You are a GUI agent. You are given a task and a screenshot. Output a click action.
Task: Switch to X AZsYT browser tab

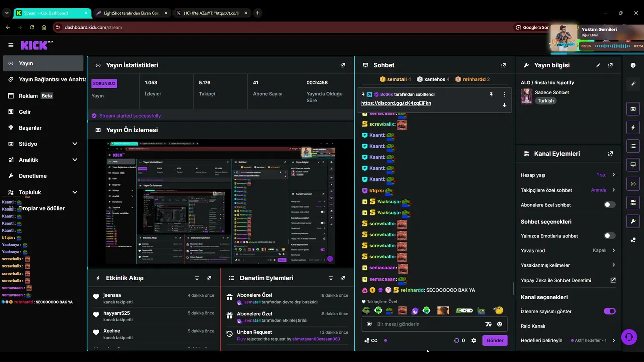(210, 13)
